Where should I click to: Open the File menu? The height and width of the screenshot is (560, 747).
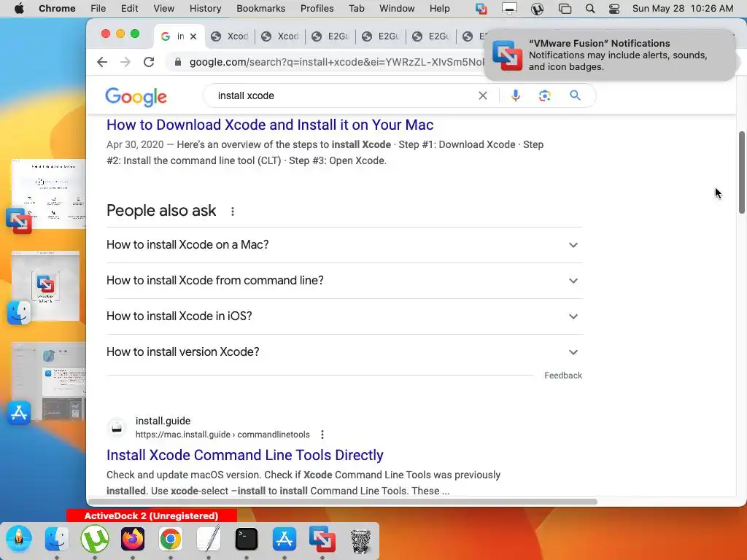(x=98, y=8)
